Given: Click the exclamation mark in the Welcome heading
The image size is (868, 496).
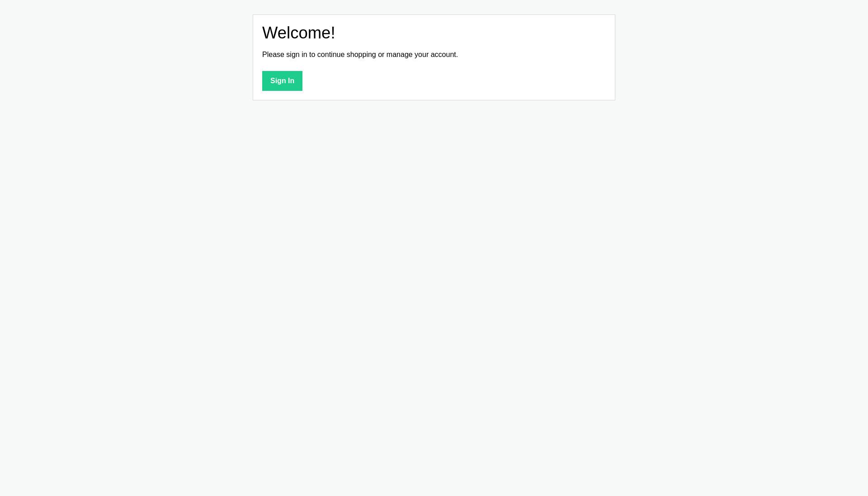Looking at the screenshot, I should pyautogui.click(x=333, y=33).
